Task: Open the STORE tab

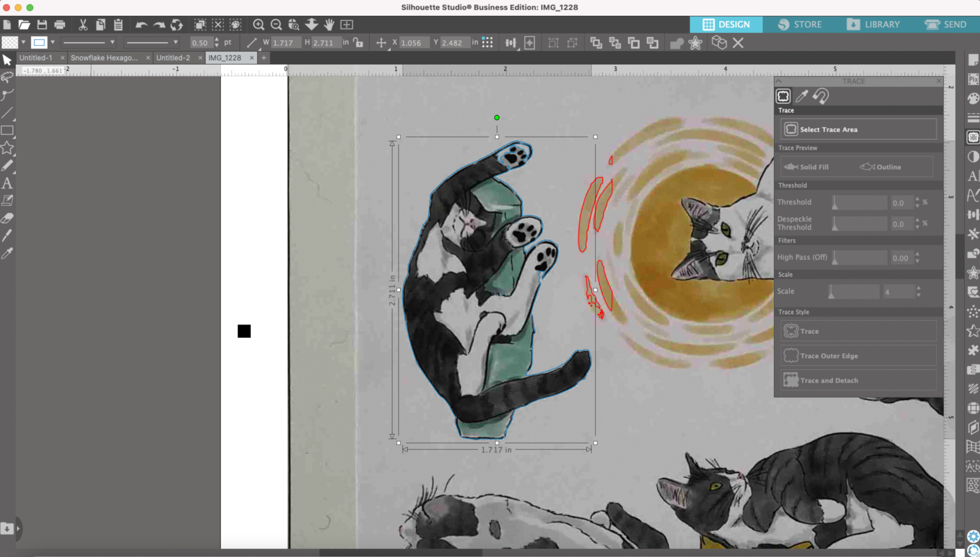Action: 800,24
